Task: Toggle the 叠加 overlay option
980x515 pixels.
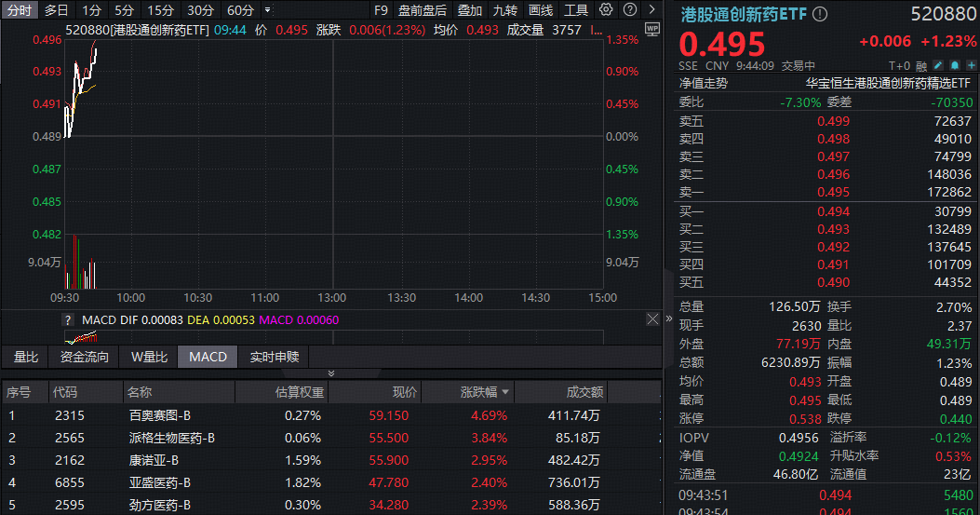Action: pos(470,10)
